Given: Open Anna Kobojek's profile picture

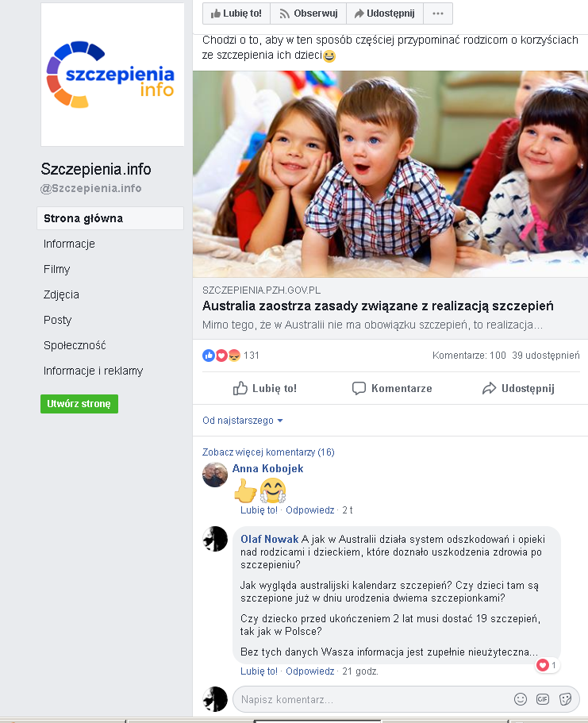Looking at the screenshot, I should [x=215, y=474].
